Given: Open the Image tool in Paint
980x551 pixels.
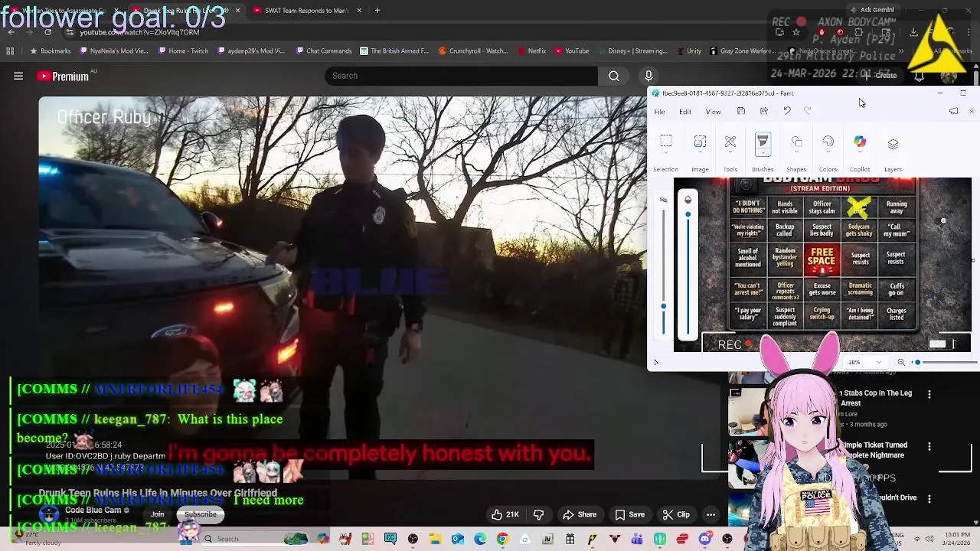Looking at the screenshot, I should tap(700, 142).
